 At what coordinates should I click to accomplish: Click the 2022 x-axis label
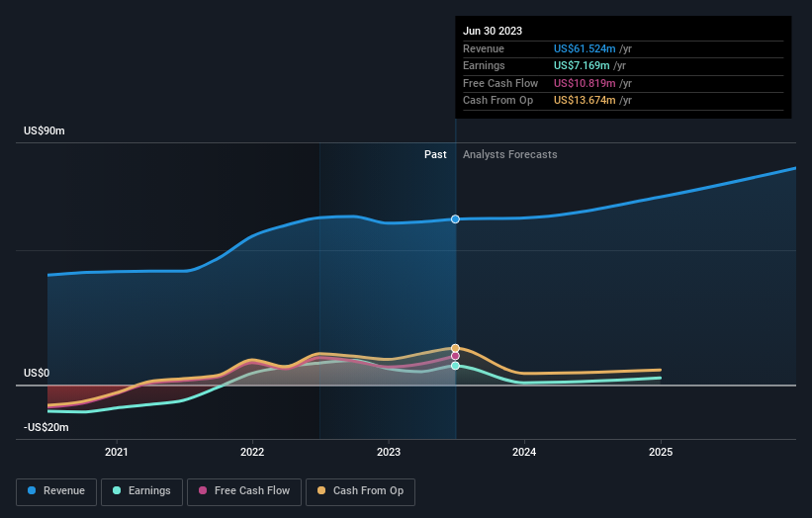click(252, 453)
